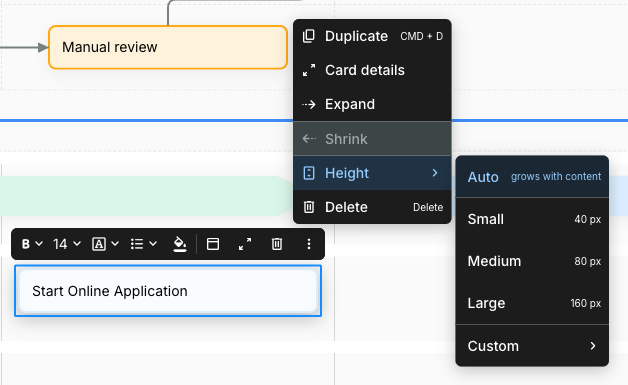Click the Card details expand-arrows icon
Image resolution: width=628 pixels, height=385 pixels.
click(309, 70)
